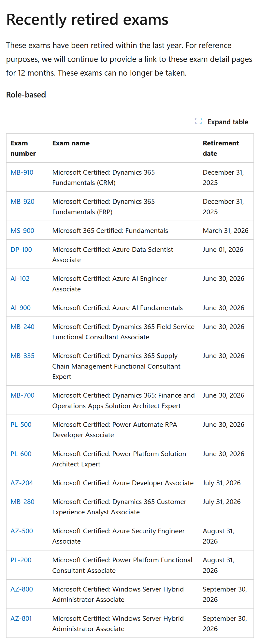Viewport: 260px width, 644px height.
Task: Select Power Automate RPA Developer exam name
Action: [x=114, y=430]
